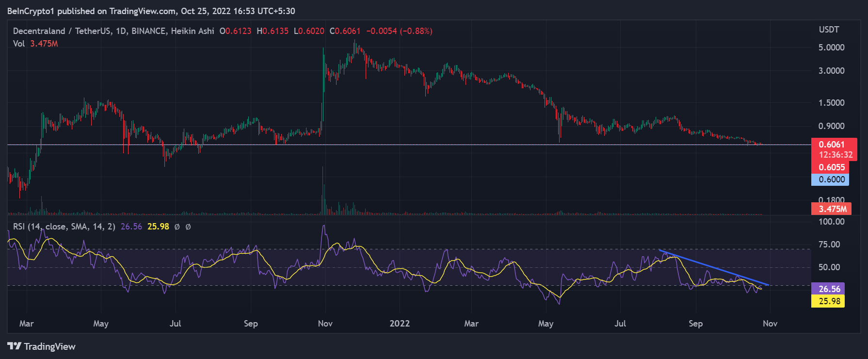
Task: Select the blue descending trendline on RSI
Action: pos(713,267)
